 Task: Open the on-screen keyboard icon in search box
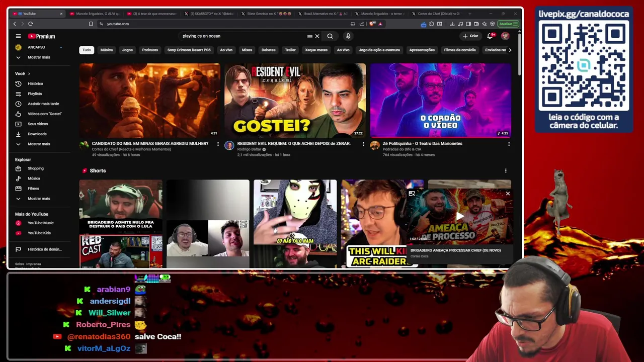(x=310, y=36)
